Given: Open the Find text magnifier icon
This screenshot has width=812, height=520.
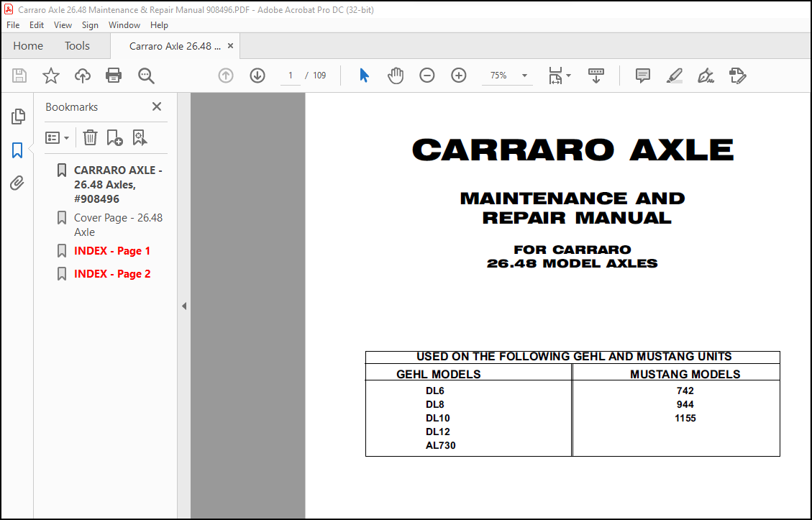Looking at the screenshot, I should 146,76.
